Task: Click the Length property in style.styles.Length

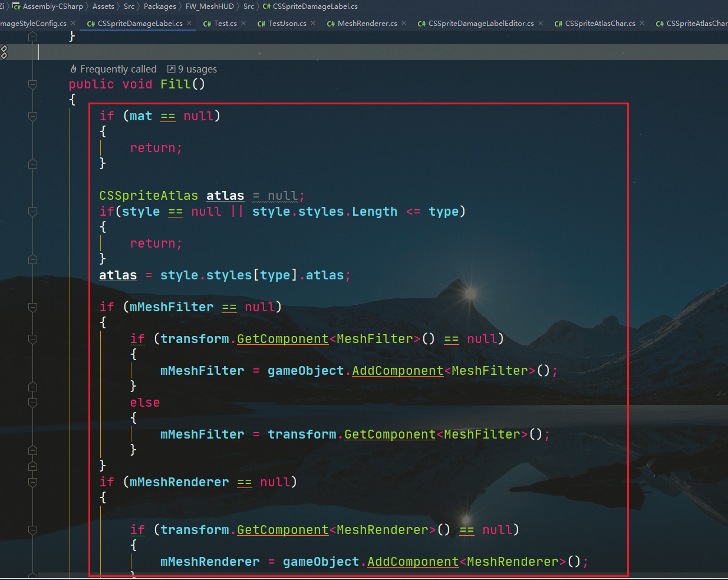Action: point(375,212)
